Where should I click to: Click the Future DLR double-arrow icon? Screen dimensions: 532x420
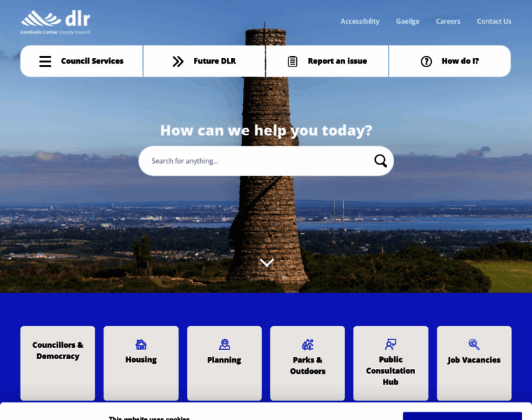tap(178, 62)
